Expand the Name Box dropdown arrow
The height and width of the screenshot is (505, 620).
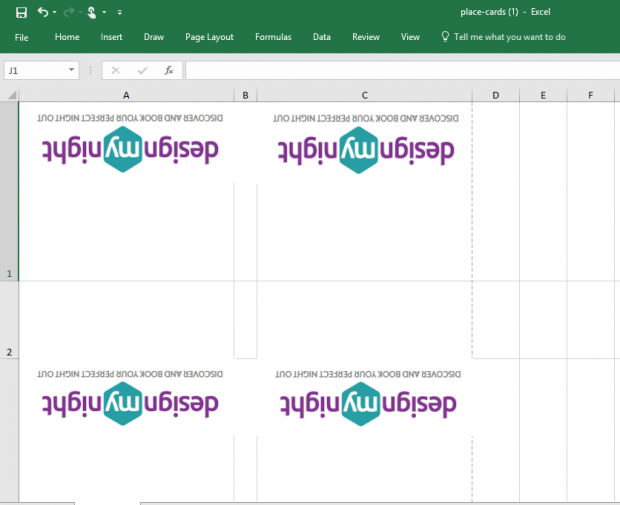tap(72, 70)
